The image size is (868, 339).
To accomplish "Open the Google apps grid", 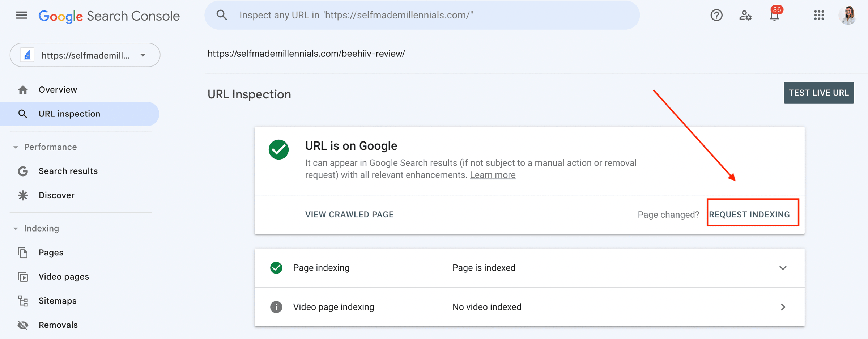I will point(819,15).
